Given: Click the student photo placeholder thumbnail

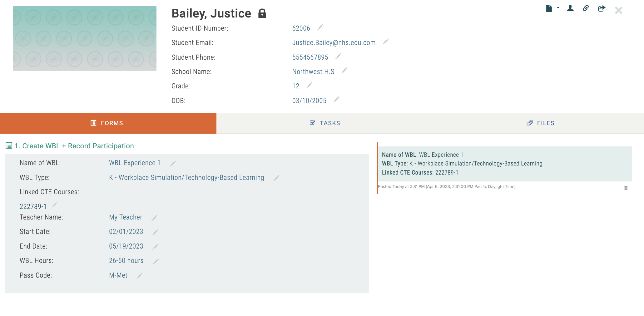Looking at the screenshot, I should click(85, 38).
